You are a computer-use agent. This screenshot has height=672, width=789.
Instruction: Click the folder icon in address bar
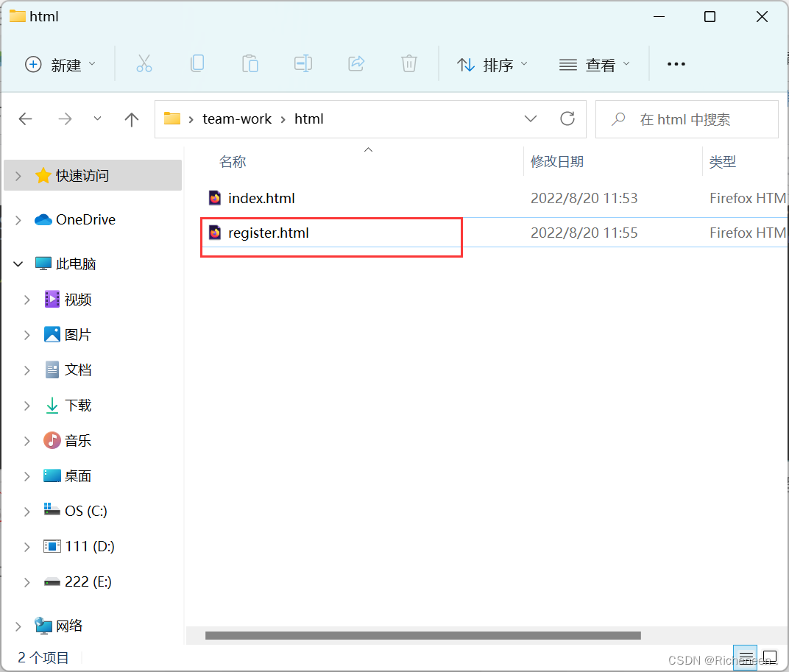pos(172,119)
